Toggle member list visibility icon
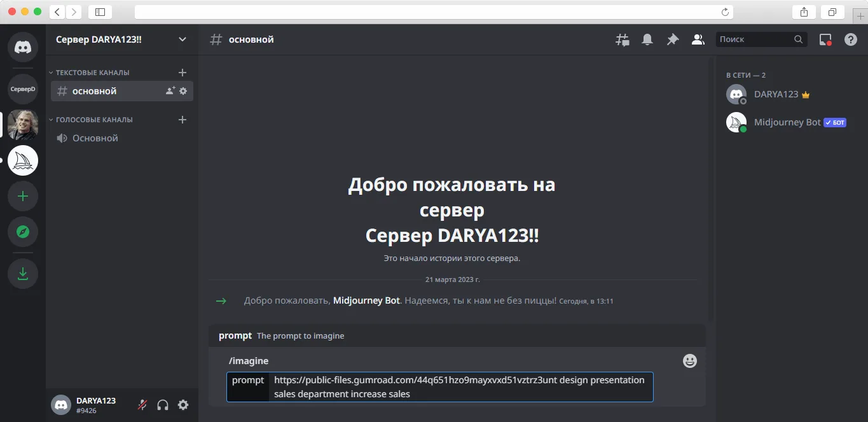The height and width of the screenshot is (422, 868). tap(698, 39)
